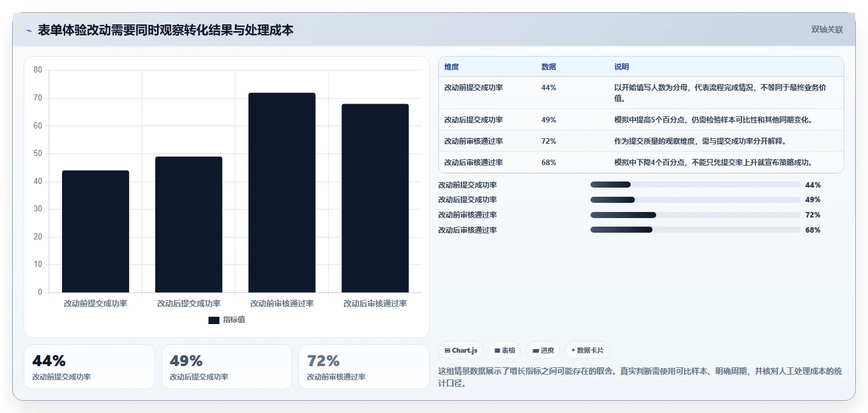Image resolution: width=868 pixels, height=413 pixels.
Task: Click table row cell 改动前审核通过率
Action: click(x=474, y=141)
